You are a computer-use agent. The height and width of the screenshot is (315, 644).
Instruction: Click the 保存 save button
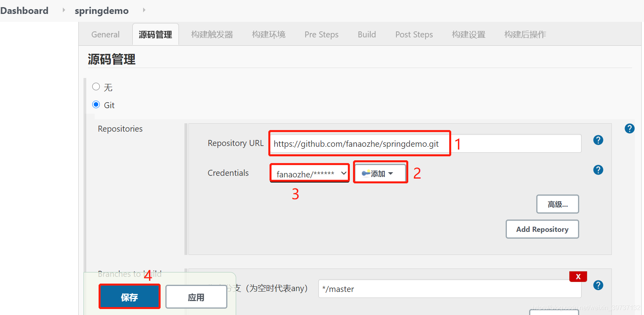coord(129,297)
